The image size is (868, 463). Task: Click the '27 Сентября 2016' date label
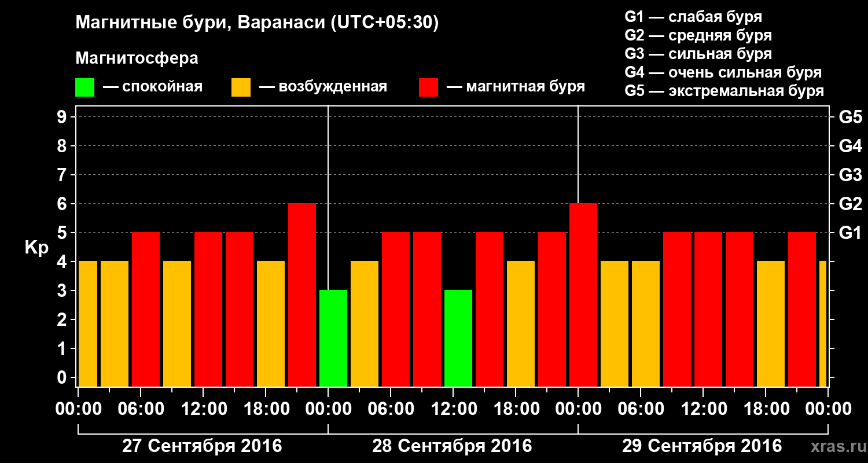[x=202, y=446]
